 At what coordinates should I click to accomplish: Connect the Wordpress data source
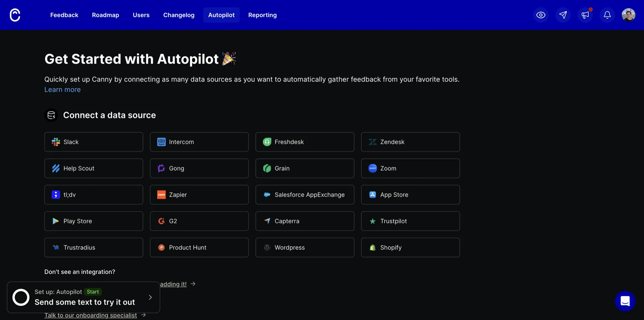click(x=305, y=248)
